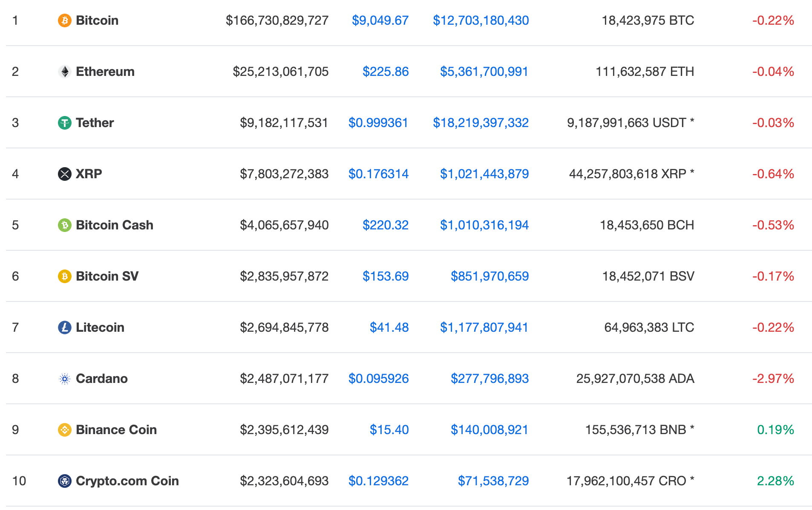
Task: Select supply 9,187,991,663 USDT
Action: click(631, 123)
